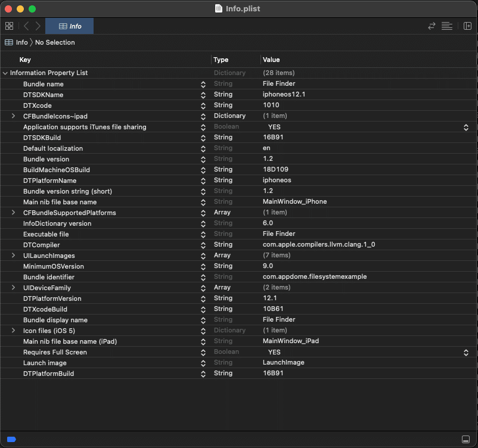Viewport: 478px width, 448px height.
Task: Click the blue filter tag icon at bottom
Action: tap(11, 439)
